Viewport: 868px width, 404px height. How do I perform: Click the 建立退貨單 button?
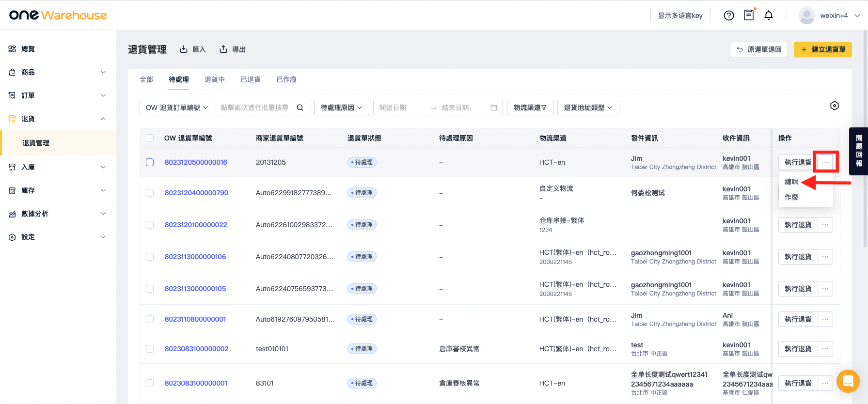point(822,49)
